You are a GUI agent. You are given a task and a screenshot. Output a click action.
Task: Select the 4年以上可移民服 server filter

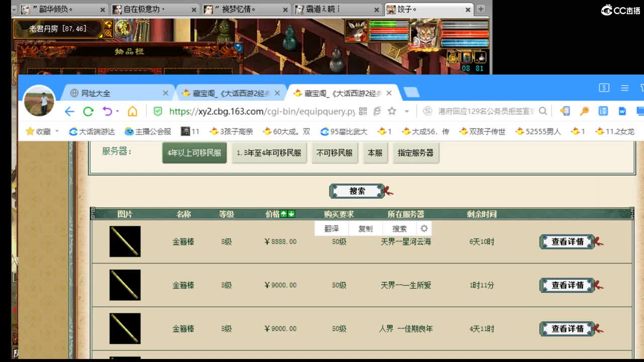(x=194, y=153)
